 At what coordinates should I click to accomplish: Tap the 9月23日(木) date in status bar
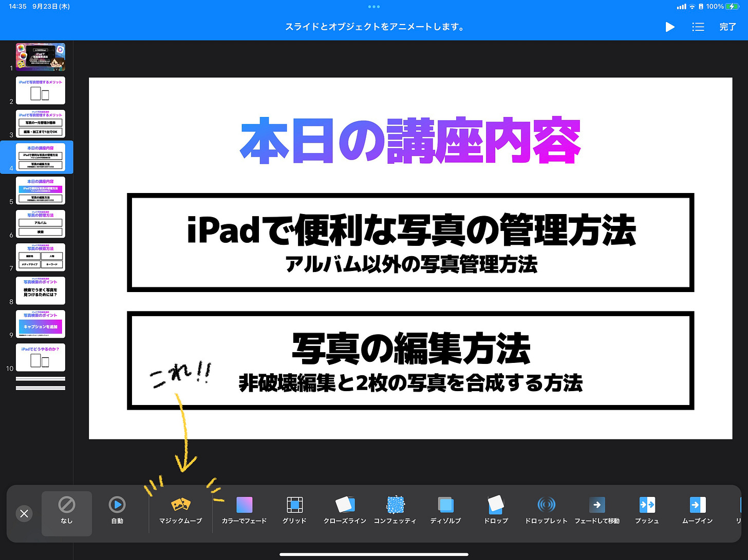coord(51,7)
